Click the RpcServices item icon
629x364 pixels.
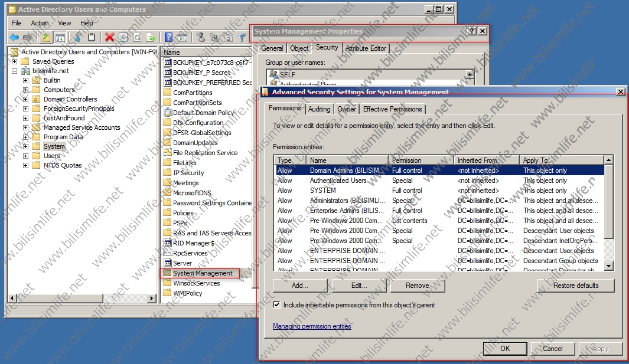(x=168, y=253)
